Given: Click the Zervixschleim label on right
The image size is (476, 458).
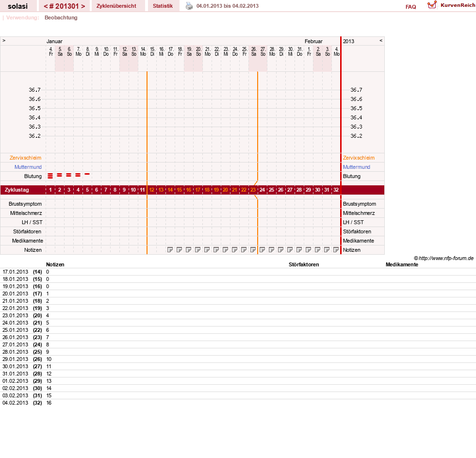Looking at the screenshot, I should click(x=359, y=158).
